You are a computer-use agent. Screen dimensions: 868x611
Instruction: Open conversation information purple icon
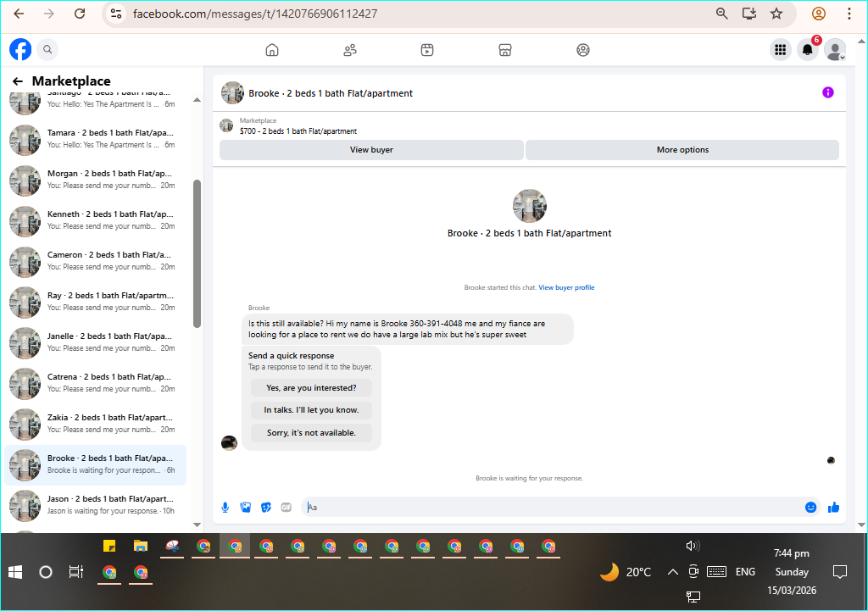click(x=827, y=92)
